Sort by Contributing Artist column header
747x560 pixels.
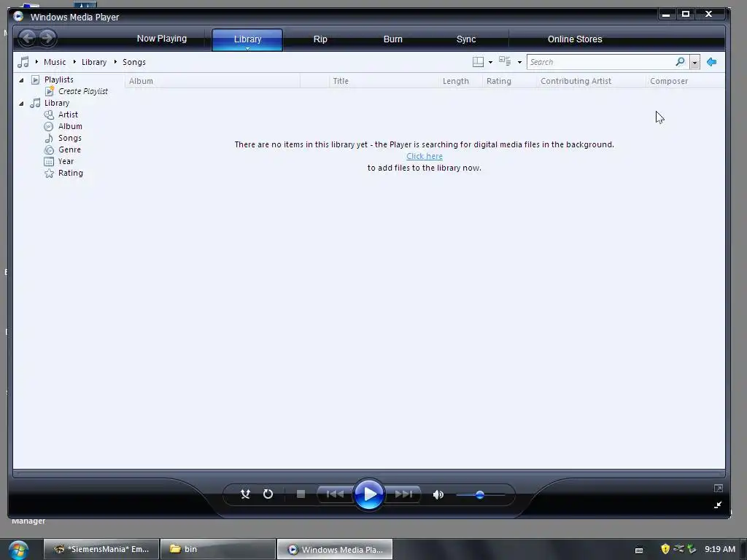click(x=591, y=81)
